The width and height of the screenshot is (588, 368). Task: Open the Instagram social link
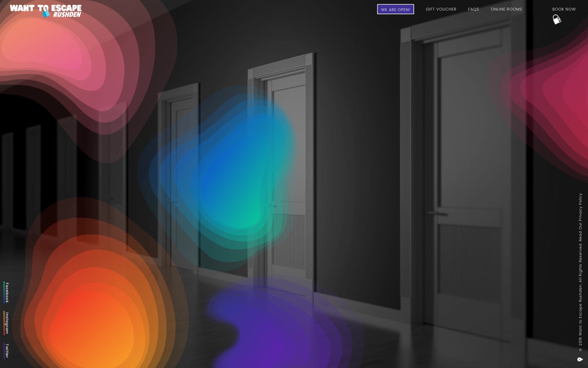click(7, 323)
